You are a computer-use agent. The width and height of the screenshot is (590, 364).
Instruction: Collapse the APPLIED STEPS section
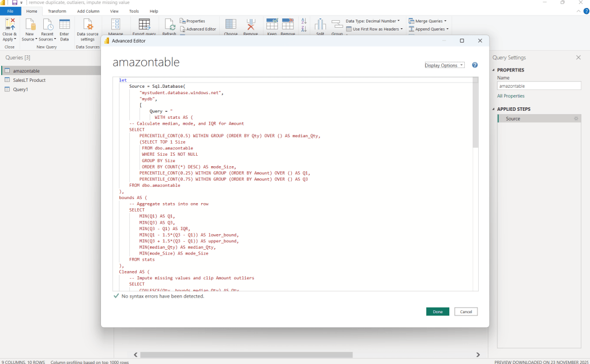click(494, 109)
